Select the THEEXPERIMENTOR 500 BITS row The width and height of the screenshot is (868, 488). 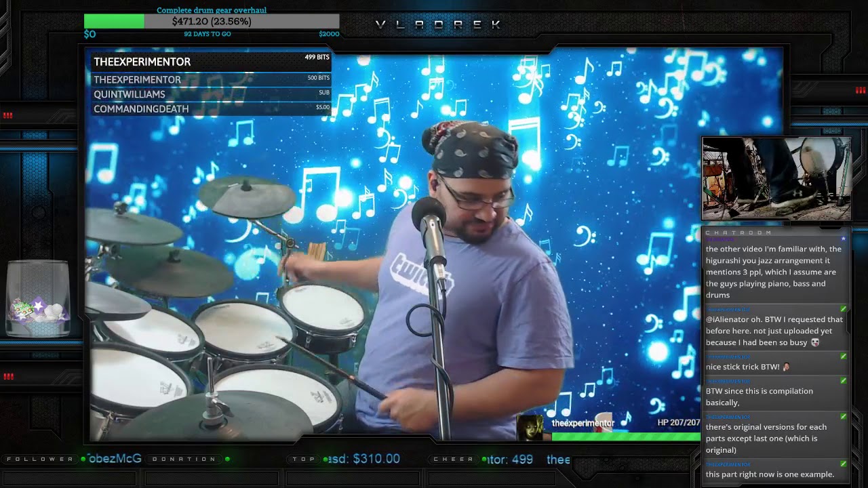[211, 79]
